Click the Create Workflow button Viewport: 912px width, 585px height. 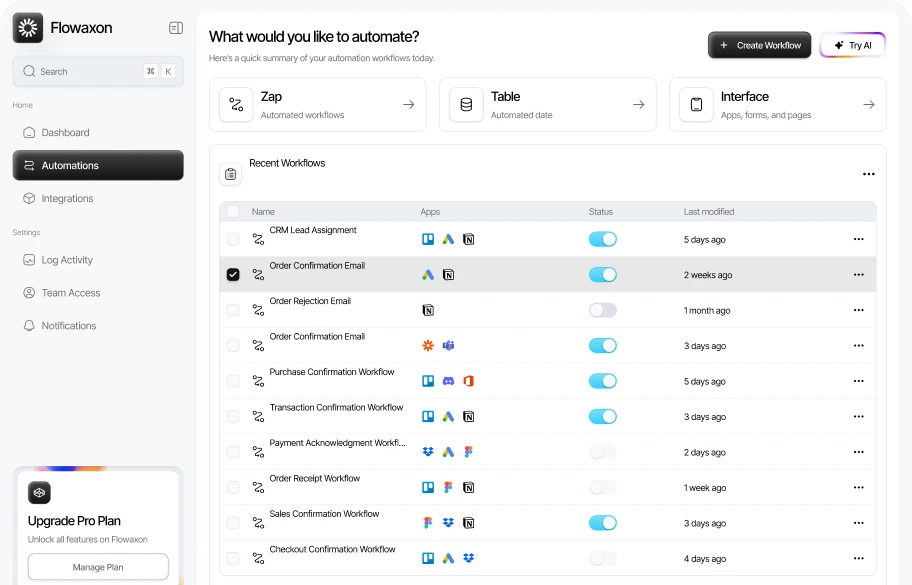(759, 45)
